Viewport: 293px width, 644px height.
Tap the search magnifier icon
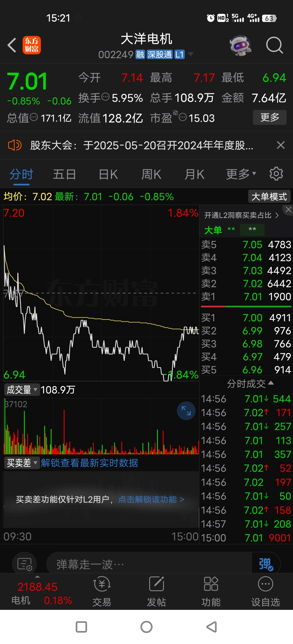coord(274,45)
